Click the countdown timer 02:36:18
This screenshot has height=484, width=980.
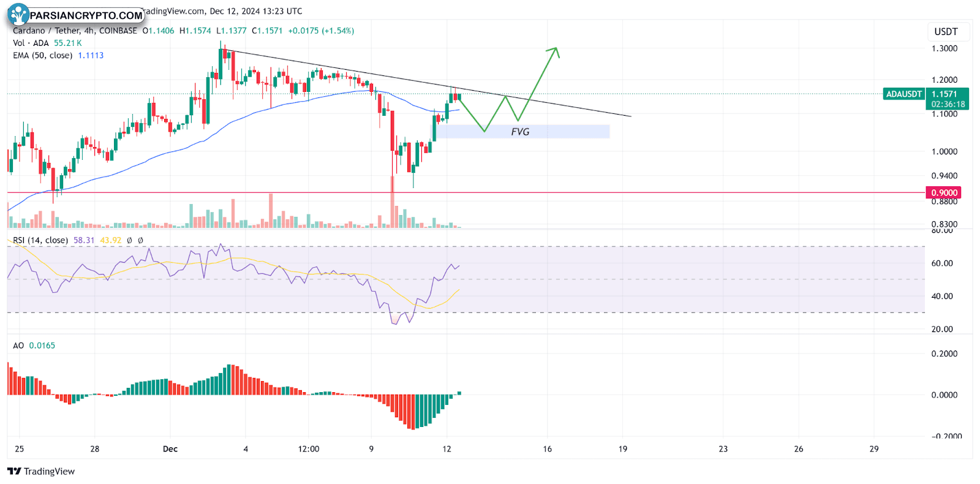click(948, 104)
